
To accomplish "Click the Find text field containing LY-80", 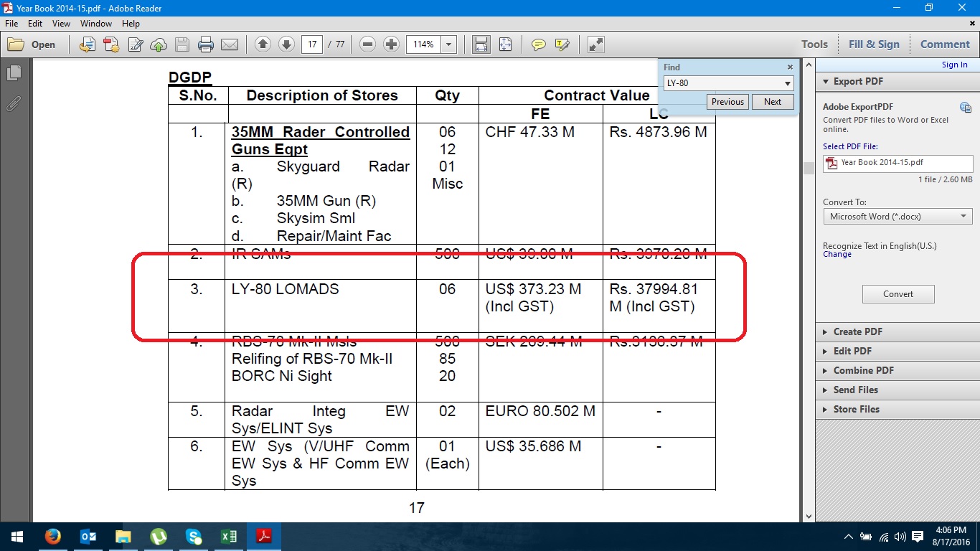I will 723,83.
